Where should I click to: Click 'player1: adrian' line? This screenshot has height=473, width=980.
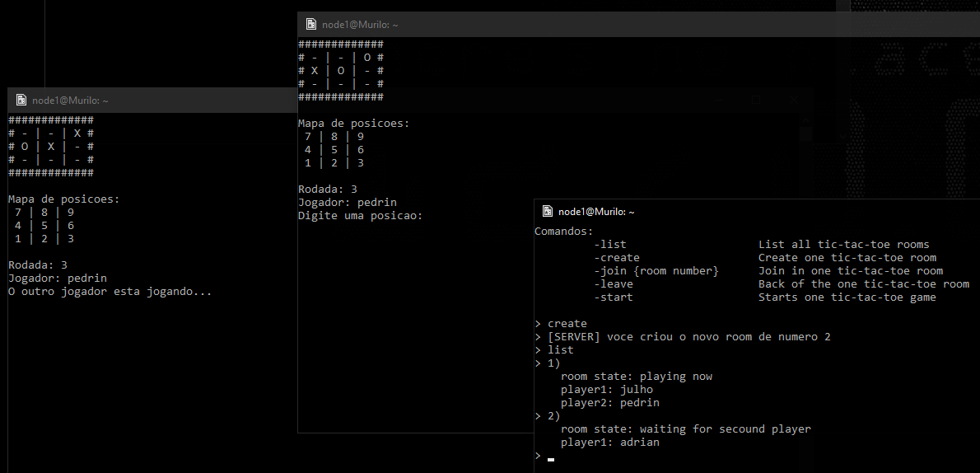[610, 443]
